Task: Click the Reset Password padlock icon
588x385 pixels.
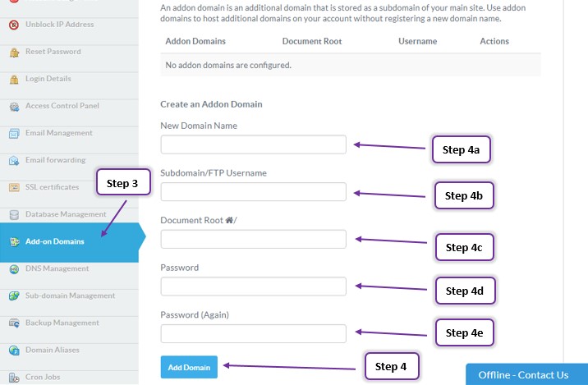Action: [14, 53]
